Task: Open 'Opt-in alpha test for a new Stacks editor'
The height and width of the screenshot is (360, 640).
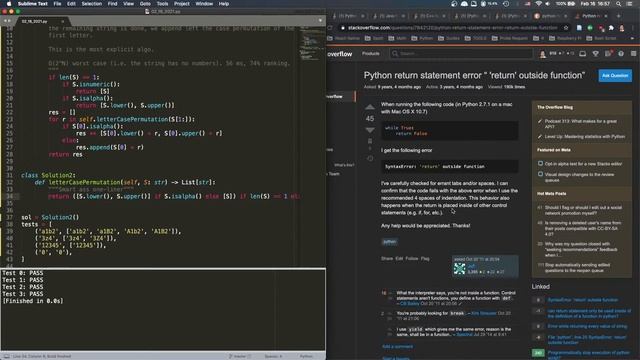Action: [x=583, y=164]
